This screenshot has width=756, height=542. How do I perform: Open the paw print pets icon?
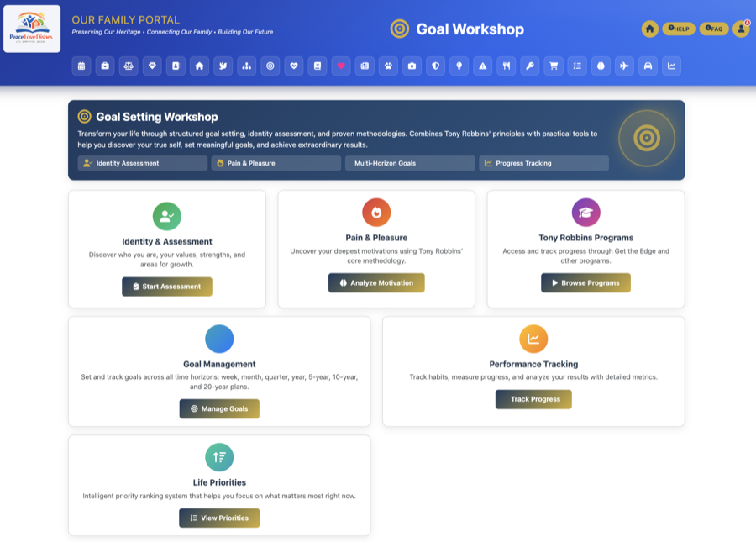387,66
